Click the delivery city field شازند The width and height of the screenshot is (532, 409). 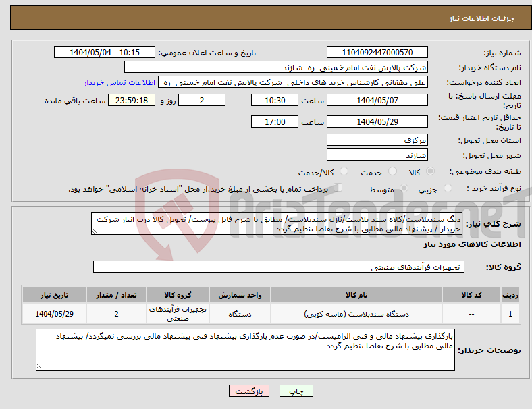tap(377, 155)
